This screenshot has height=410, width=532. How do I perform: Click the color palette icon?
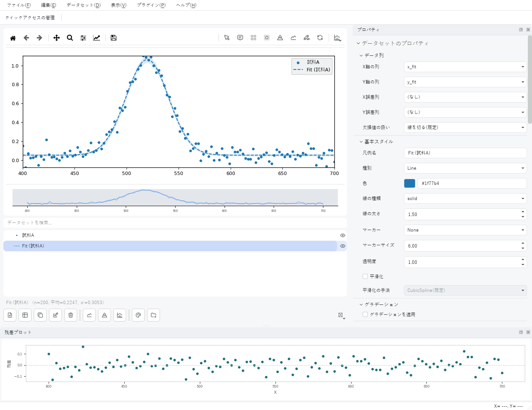coord(138,315)
